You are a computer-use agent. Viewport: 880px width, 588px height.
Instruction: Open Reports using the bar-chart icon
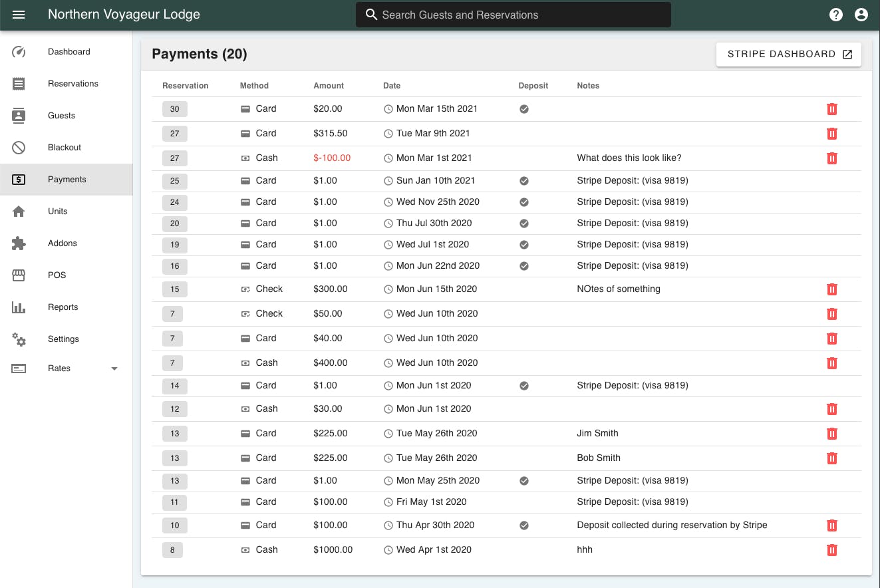point(19,307)
